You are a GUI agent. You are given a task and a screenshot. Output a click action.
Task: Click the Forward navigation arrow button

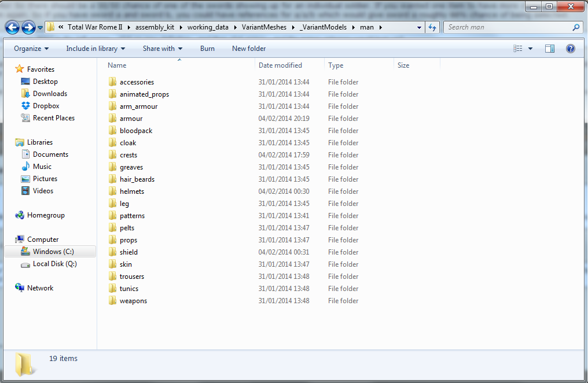point(28,27)
